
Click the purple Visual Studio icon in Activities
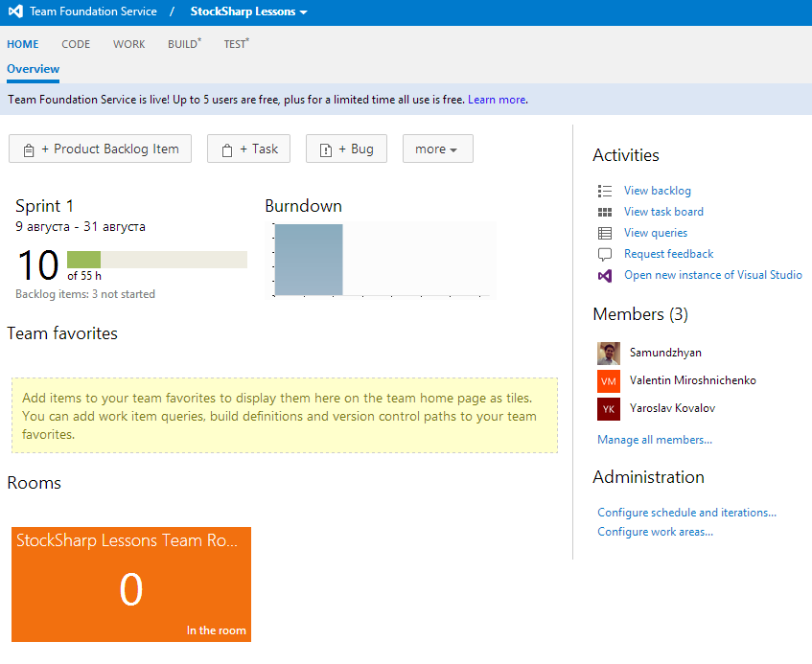coord(605,276)
